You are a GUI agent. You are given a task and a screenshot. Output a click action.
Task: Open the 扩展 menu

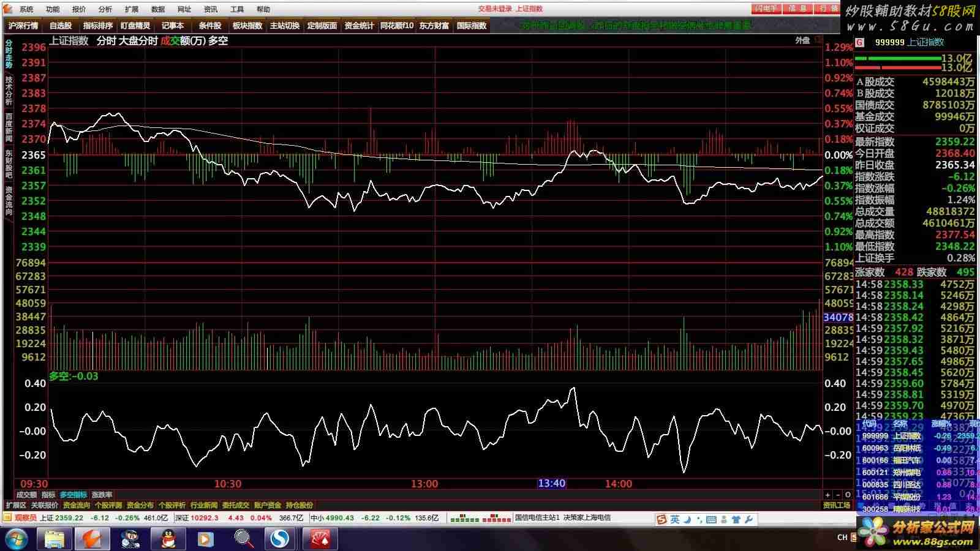coord(132,9)
